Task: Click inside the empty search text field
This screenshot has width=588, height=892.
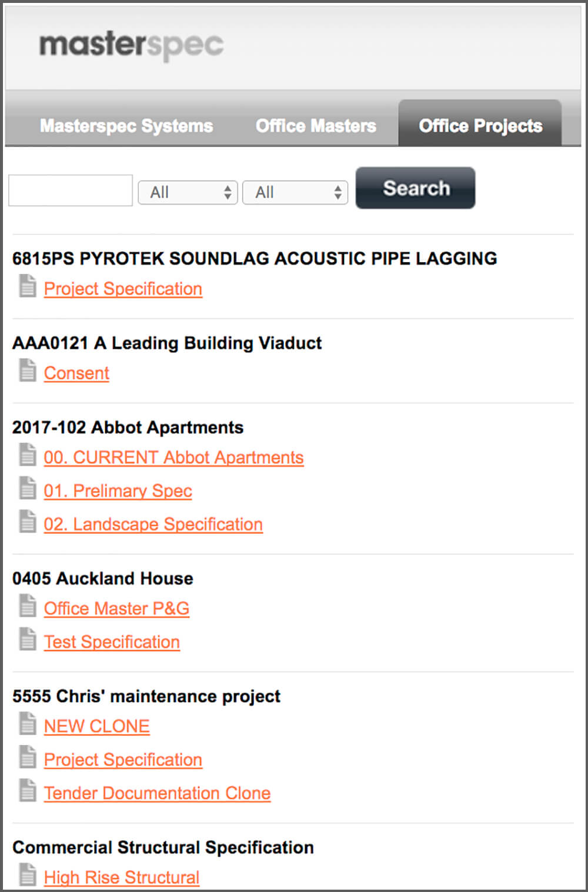Action: [69, 190]
